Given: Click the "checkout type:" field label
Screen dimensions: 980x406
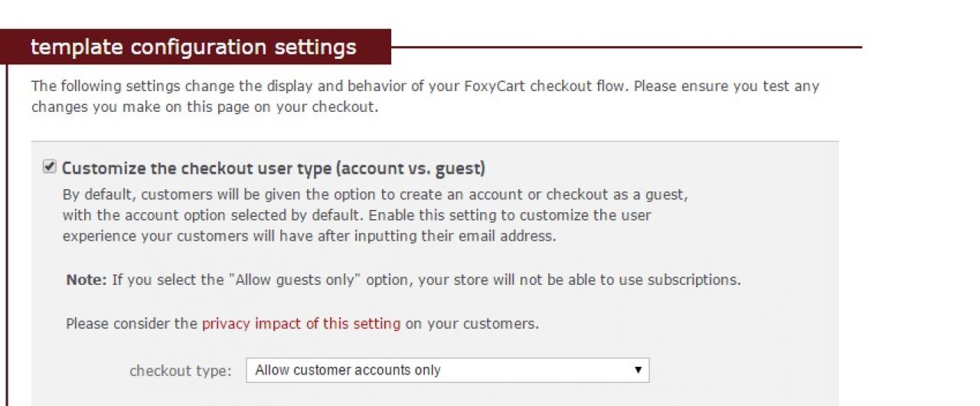Looking at the screenshot, I should [180, 372].
